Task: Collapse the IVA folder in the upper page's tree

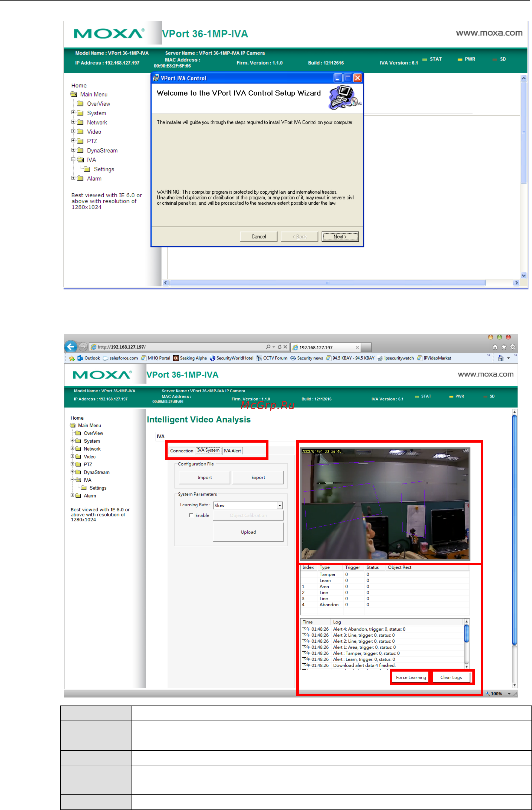Action: (x=73, y=159)
